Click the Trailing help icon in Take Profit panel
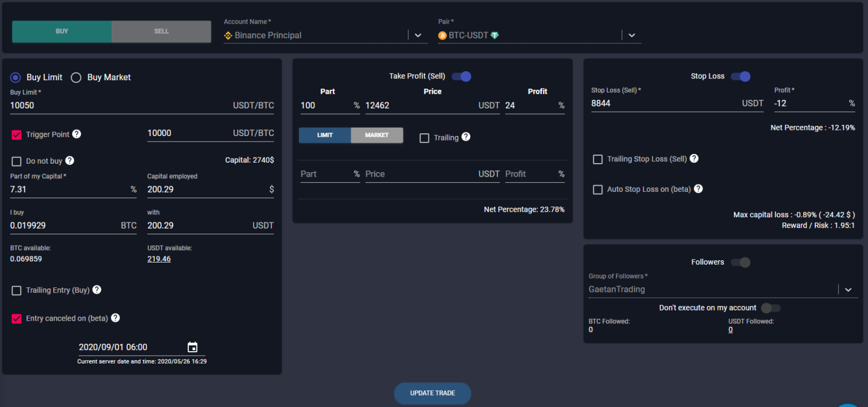Viewport: 868px width, 407px height. (466, 137)
